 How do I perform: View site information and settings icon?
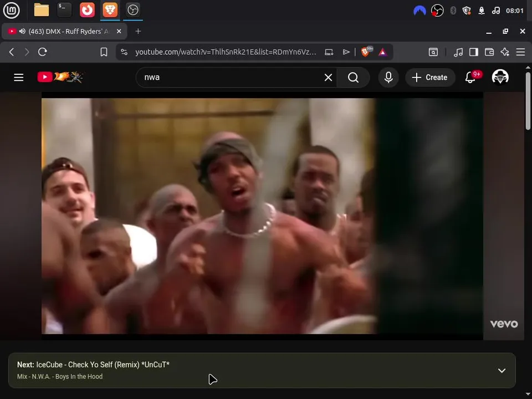(x=124, y=52)
